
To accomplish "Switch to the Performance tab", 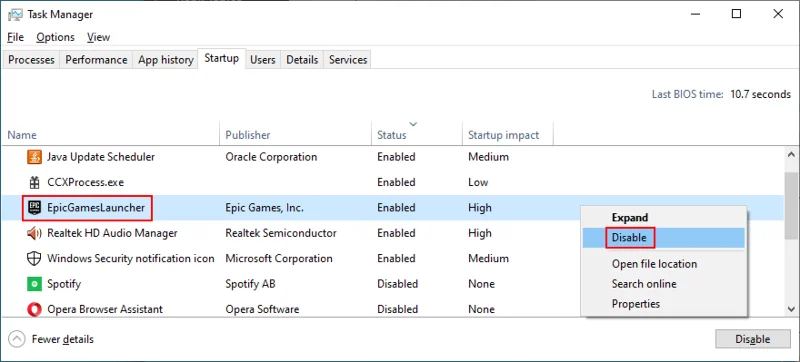I will (x=96, y=60).
